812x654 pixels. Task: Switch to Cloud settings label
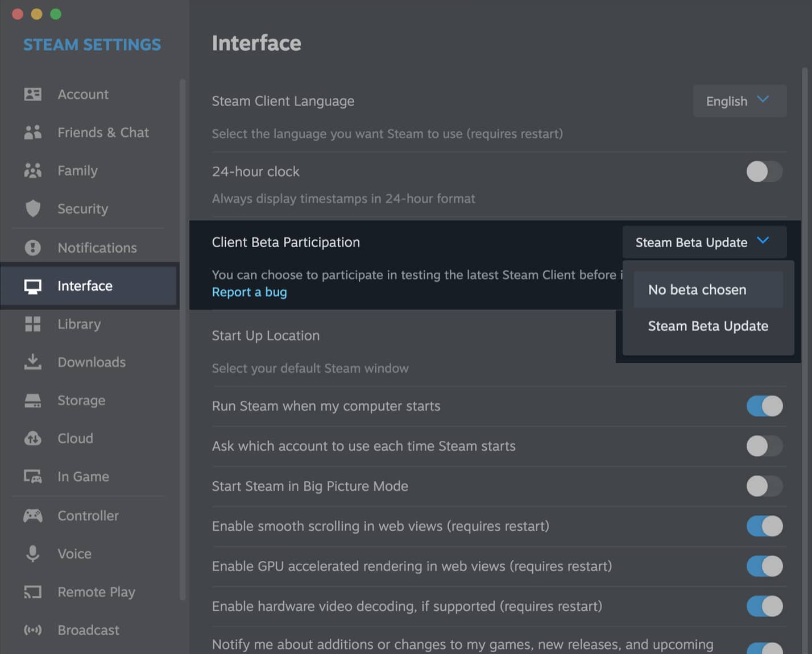coord(75,439)
